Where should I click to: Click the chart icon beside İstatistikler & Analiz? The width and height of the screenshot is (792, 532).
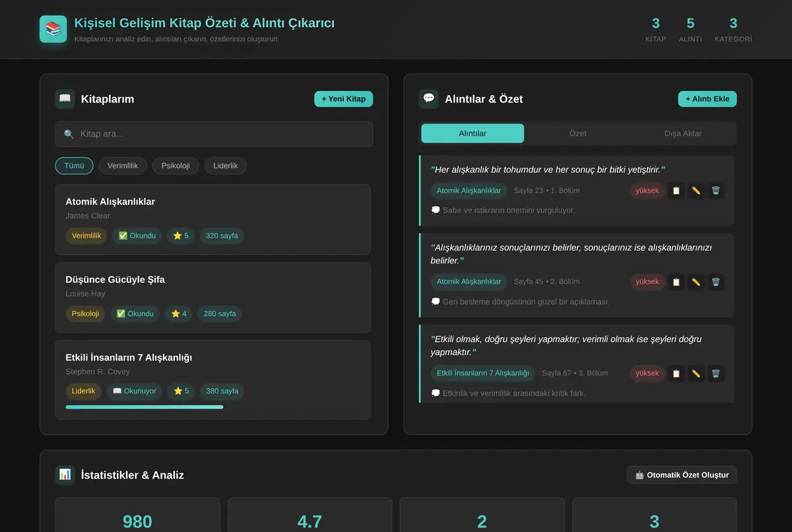pyautogui.click(x=65, y=475)
